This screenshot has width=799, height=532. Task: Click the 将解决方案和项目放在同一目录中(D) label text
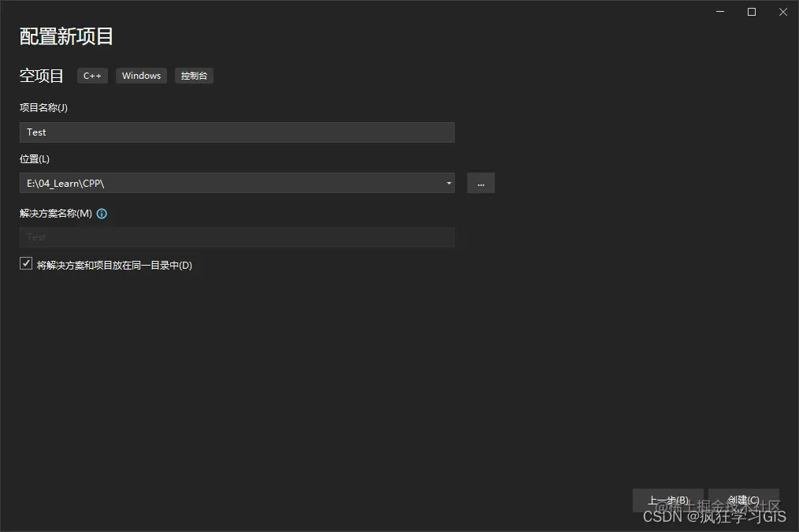(114, 266)
